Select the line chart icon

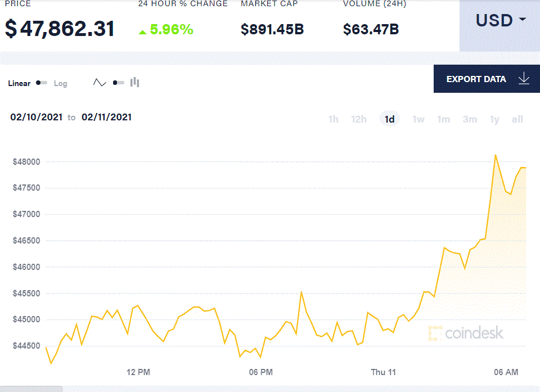(x=100, y=82)
